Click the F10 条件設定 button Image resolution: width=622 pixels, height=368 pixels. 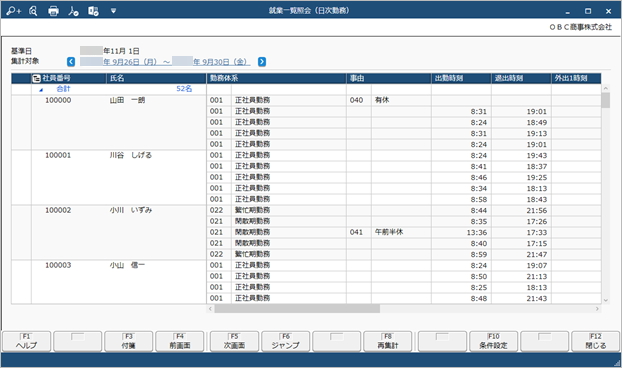point(493,341)
